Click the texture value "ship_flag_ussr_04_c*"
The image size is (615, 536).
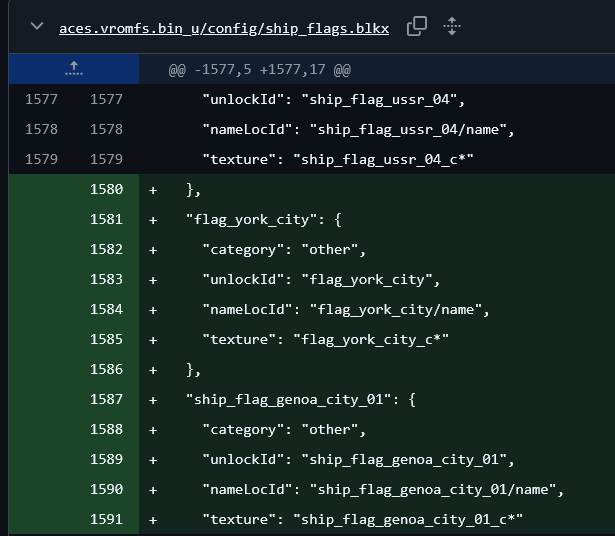[383, 160]
